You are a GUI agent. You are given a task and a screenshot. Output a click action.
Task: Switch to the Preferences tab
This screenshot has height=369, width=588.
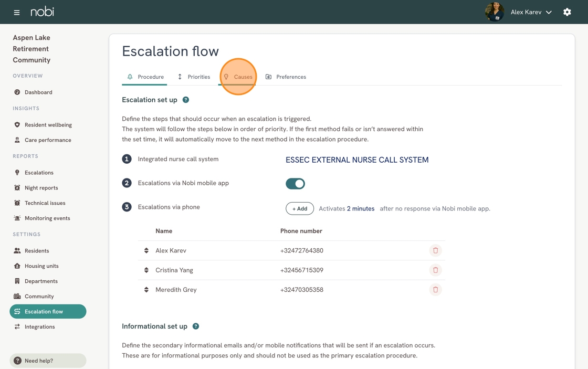286,77
